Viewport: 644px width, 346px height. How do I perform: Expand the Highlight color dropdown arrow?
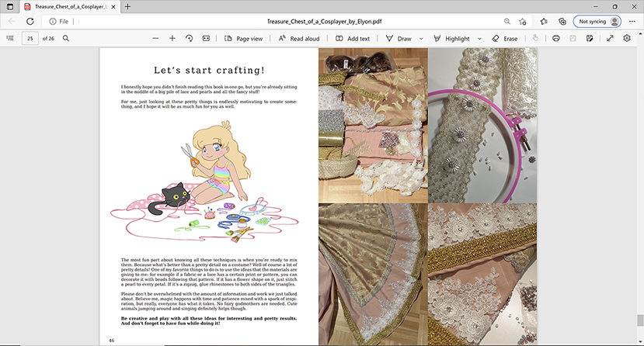pyautogui.click(x=479, y=38)
